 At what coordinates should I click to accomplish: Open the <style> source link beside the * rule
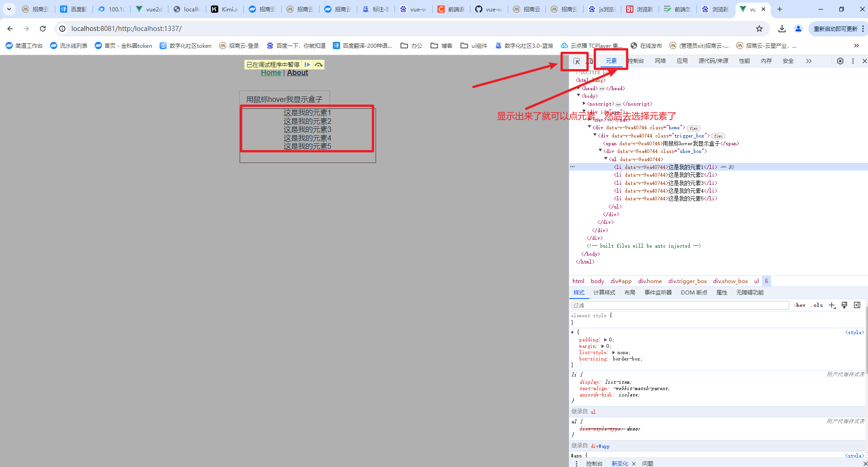[854, 332]
